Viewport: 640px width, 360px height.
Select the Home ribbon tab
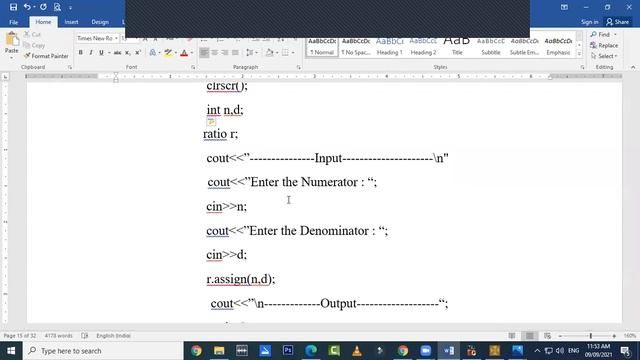coord(43,22)
